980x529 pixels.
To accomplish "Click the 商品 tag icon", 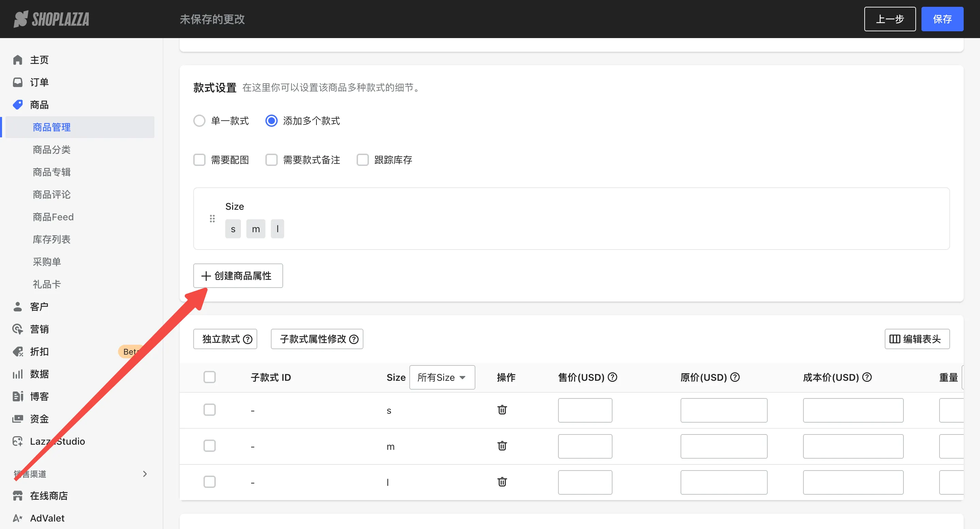I will (17, 104).
